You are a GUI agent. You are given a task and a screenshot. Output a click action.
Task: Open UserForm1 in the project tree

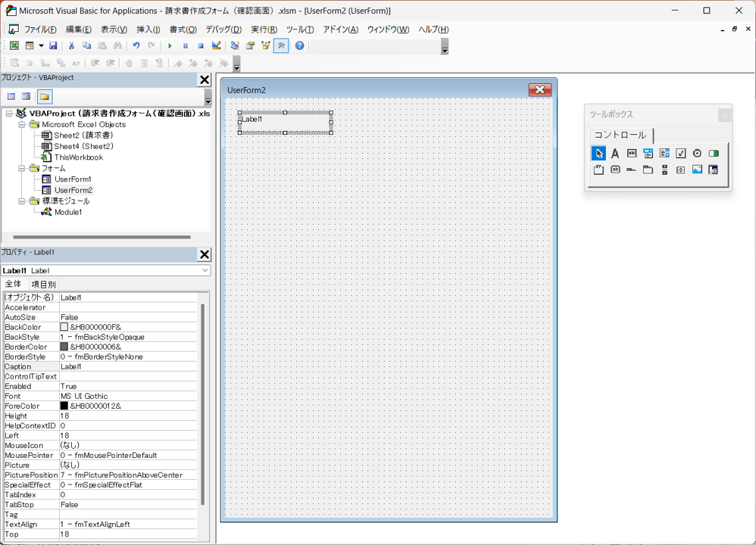[72, 179]
